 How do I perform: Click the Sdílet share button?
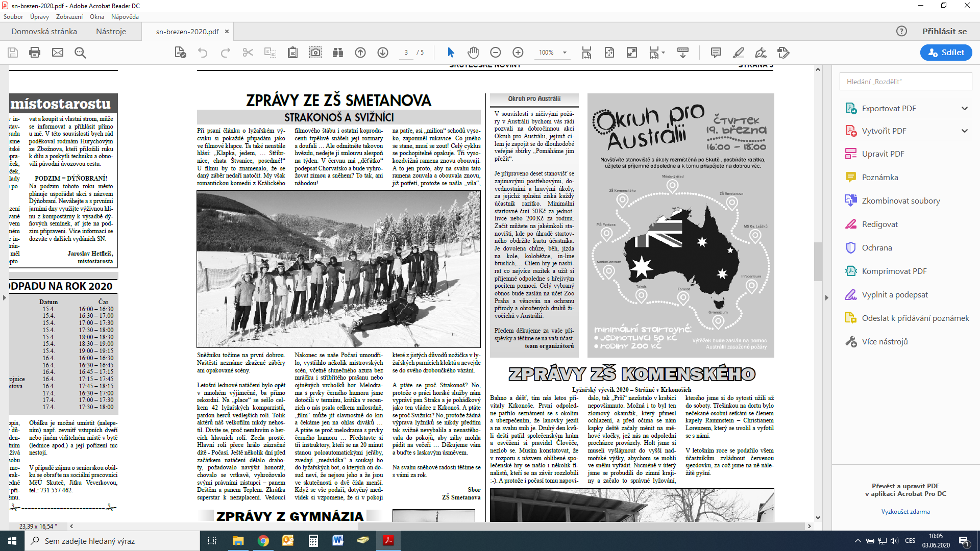(x=946, y=53)
